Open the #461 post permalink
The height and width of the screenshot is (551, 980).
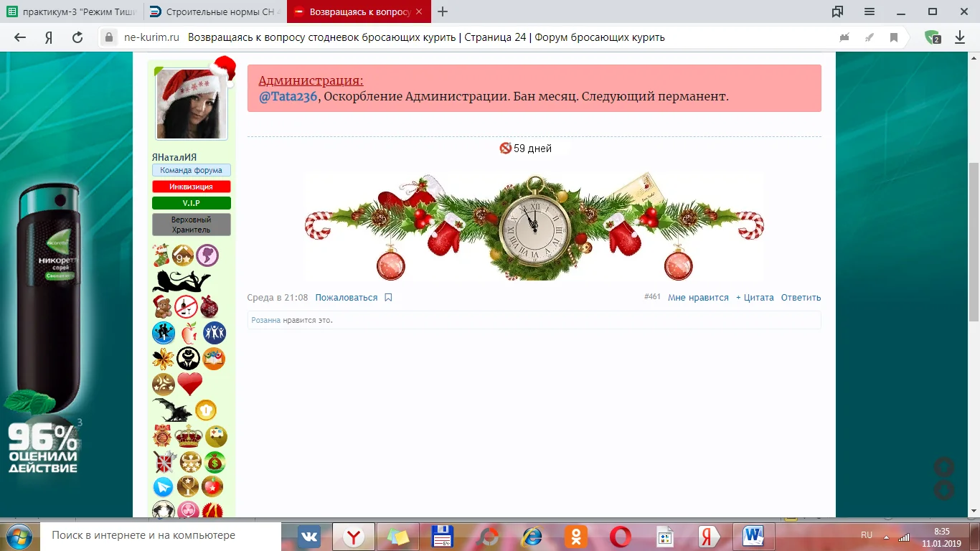pos(652,297)
